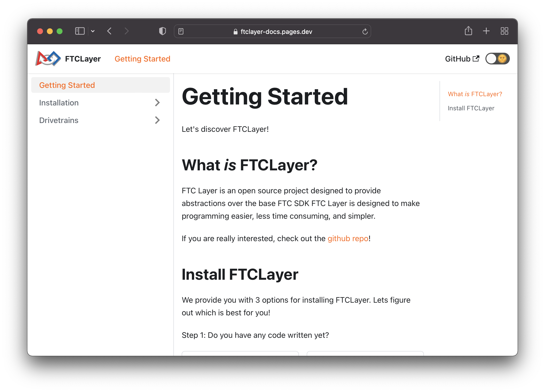Show tab overview with the grid icon
Image resolution: width=545 pixels, height=392 pixels.
(x=504, y=31)
